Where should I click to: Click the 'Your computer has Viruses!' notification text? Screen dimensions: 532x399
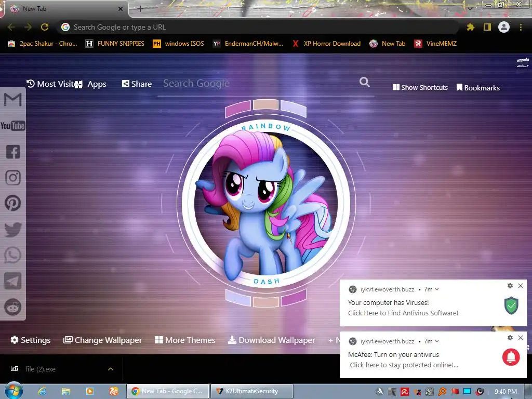pos(388,303)
